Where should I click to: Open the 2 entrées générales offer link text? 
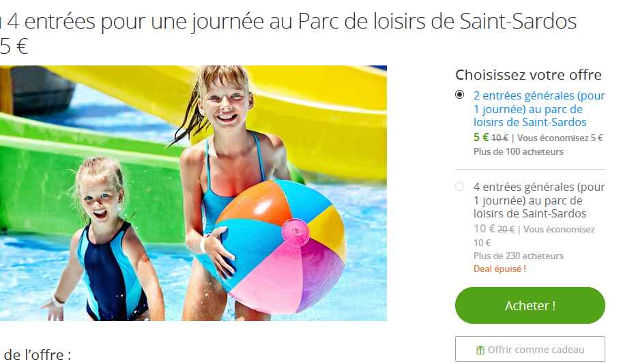(539, 108)
